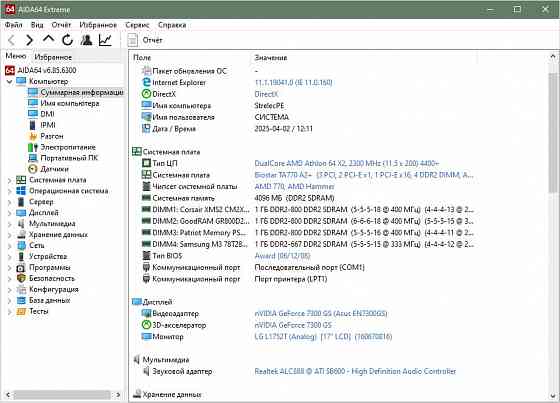The height and width of the screenshot is (403, 560).
Task: Click the vertical scrollbar up arrow
Action: [x=553, y=56]
